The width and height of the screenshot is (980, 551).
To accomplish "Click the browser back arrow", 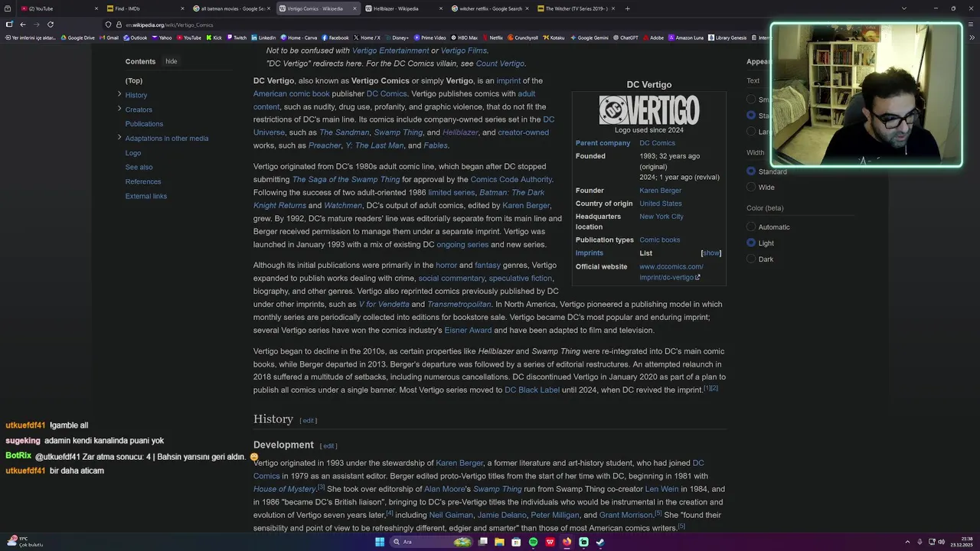I will 23,24.
